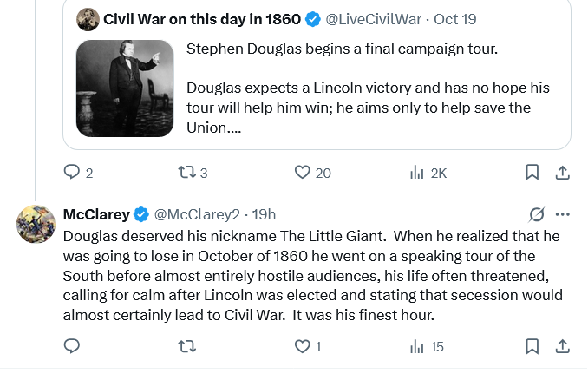The width and height of the screenshot is (588, 380).
Task: Share McClarey's tweet
Action: point(563,346)
